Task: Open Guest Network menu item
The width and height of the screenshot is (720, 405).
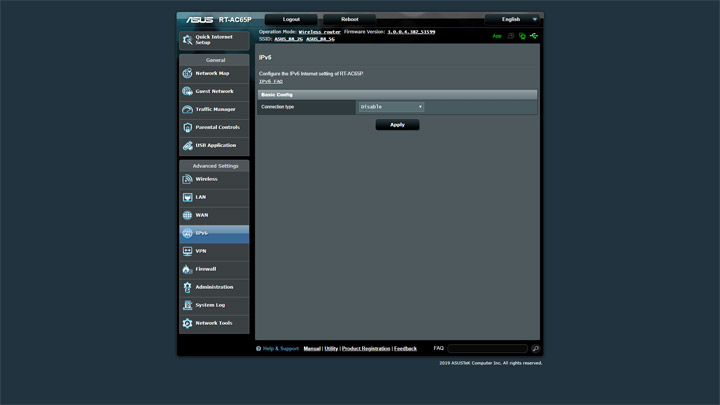Action: [214, 91]
